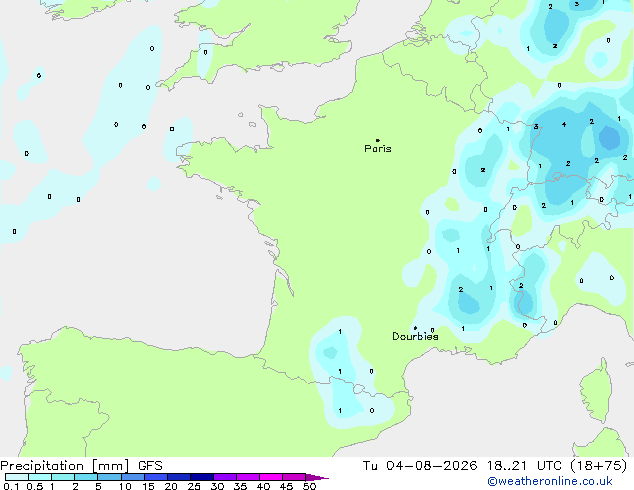Click the '0.5' legend scale label
Viewport: 634px width, 490px height.
click(x=35, y=486)
